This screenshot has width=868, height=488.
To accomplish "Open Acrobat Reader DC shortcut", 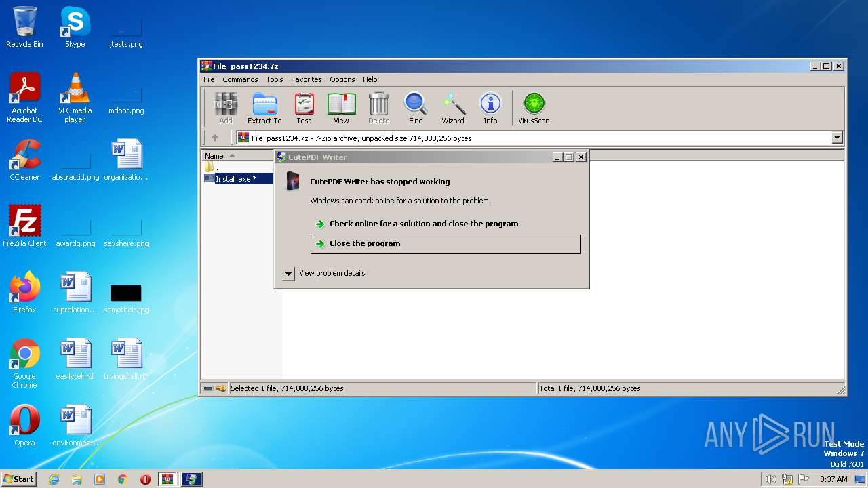I will click(24, 98).
